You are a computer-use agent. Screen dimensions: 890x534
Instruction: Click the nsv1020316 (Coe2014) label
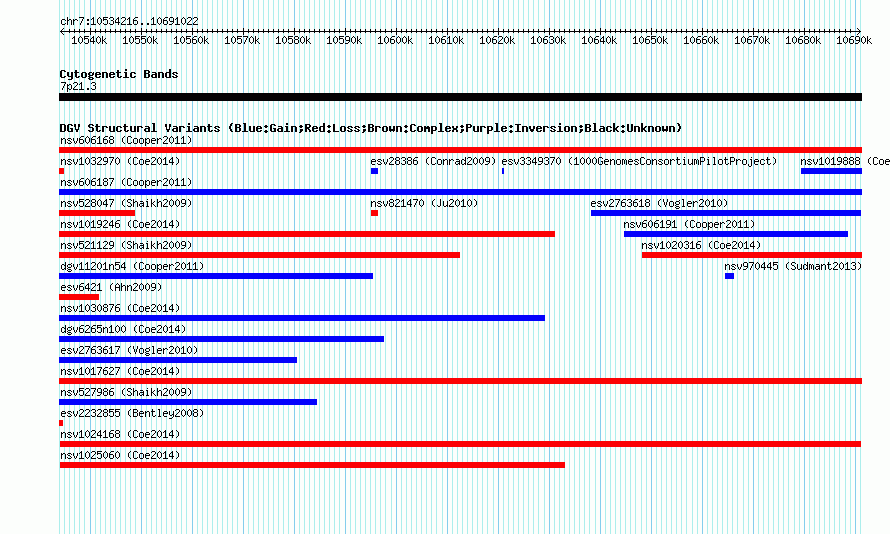pyautogui.click(x=701, y=245)
